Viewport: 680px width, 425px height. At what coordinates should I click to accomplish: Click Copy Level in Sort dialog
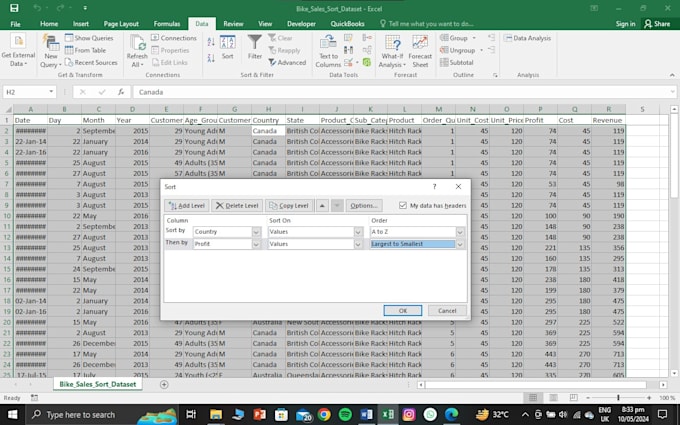pos(289,206)
